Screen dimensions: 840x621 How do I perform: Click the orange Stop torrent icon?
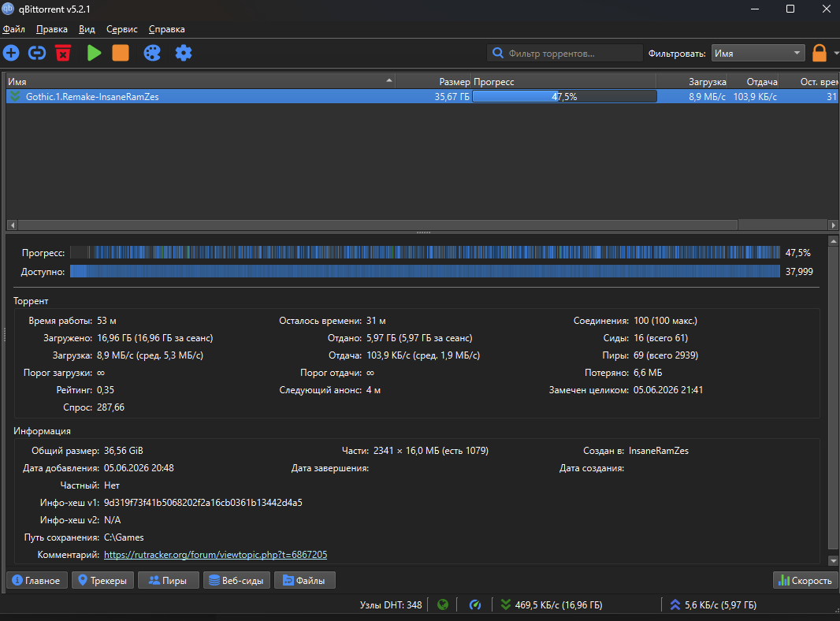[121, 53]
